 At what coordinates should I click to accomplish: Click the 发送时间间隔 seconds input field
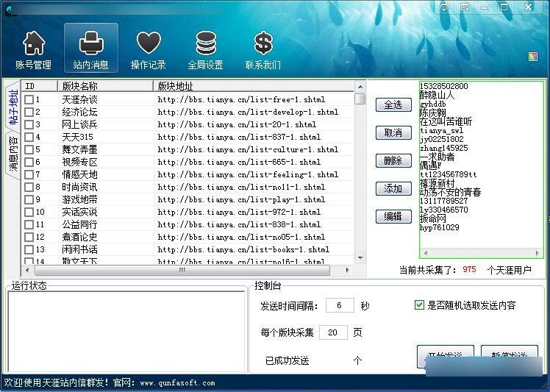[x=340, y=305]
